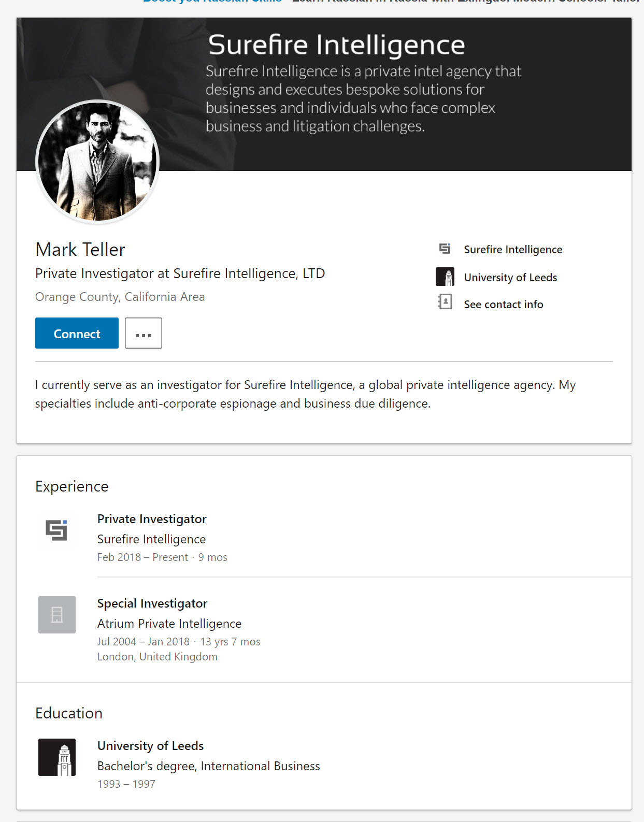644x822 pixels.
Task: Click University of Leeds logo under Education
Action: (57, 757)
